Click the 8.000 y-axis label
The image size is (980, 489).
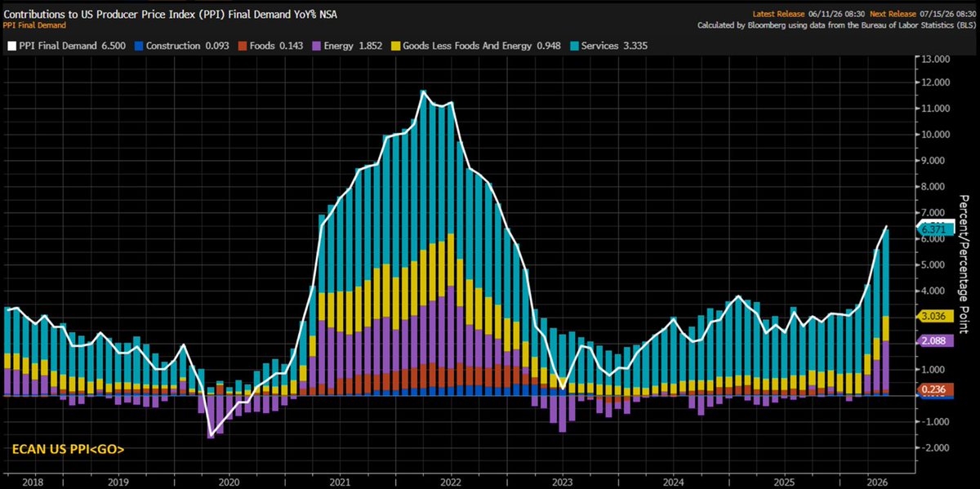coord(934,187)
